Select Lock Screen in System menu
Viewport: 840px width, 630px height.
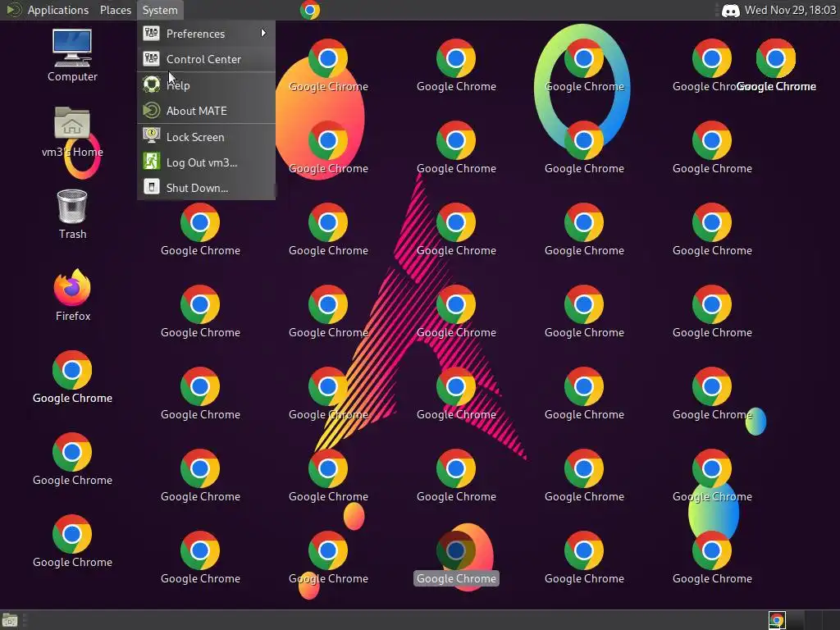206,137
